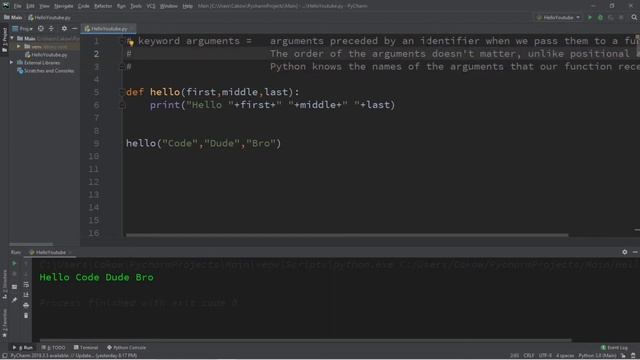Place cursor in hello("Code","Dude","Bro") call

(203, 144)
